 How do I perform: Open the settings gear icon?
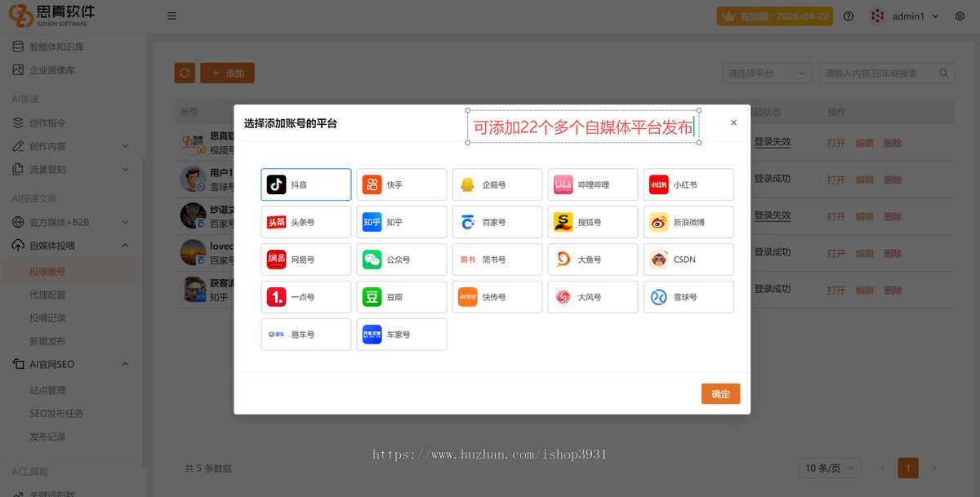(x=960, y=16)
